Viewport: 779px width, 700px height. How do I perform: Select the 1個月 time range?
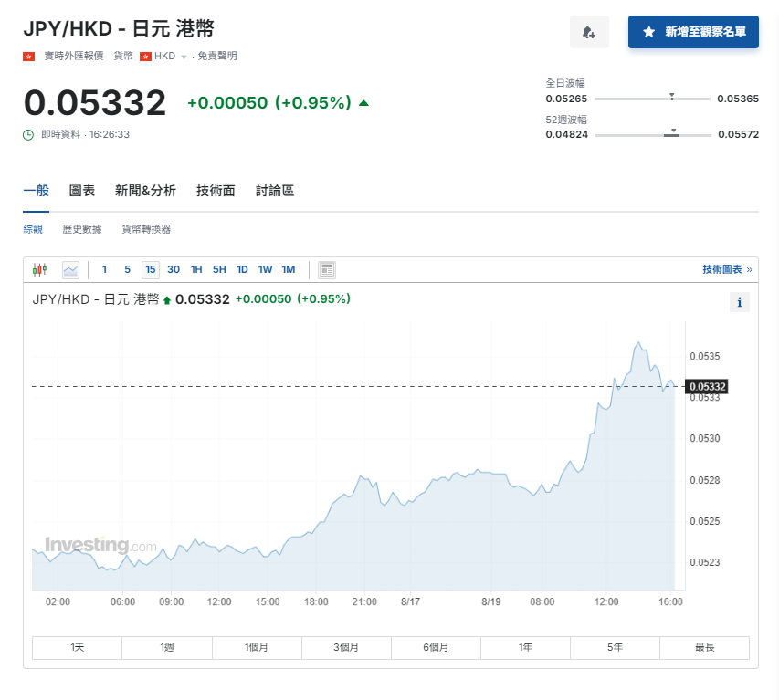pyautogui.click(x=257, y=647)
